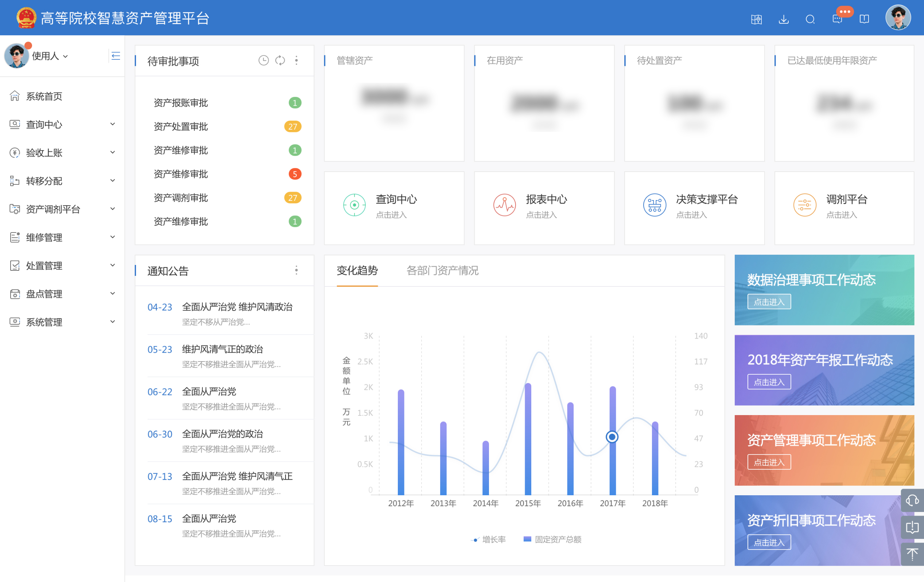
Task: Click the clock history icon in 待审批事项
Action: point(263,60)
